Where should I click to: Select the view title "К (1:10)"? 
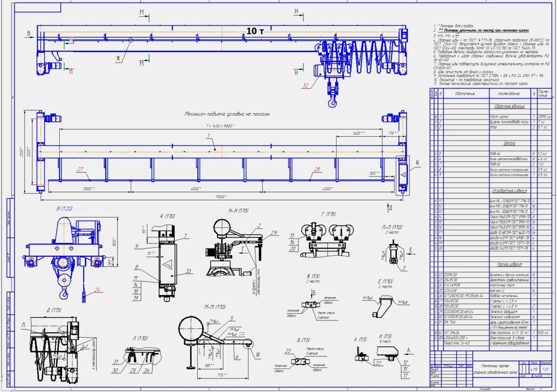[168, 216]
